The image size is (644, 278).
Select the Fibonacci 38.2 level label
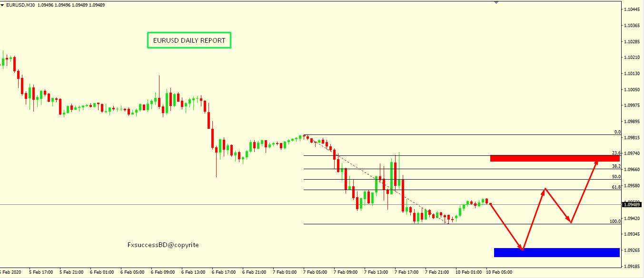coord(616,166)
